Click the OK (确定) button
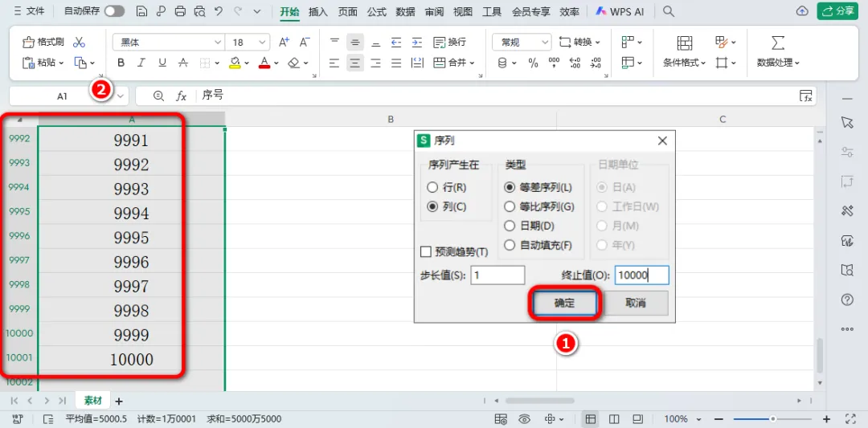 click(565, 303)
